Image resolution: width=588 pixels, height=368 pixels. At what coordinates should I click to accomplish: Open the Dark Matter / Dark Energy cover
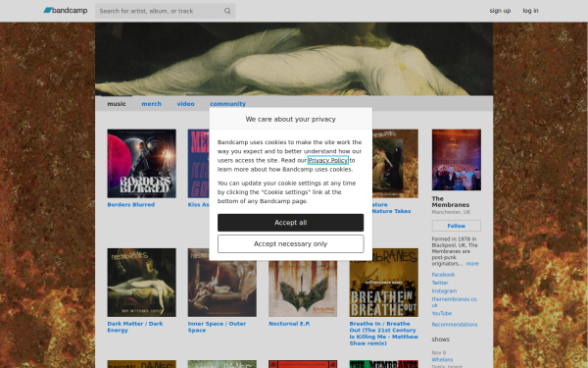141,283
